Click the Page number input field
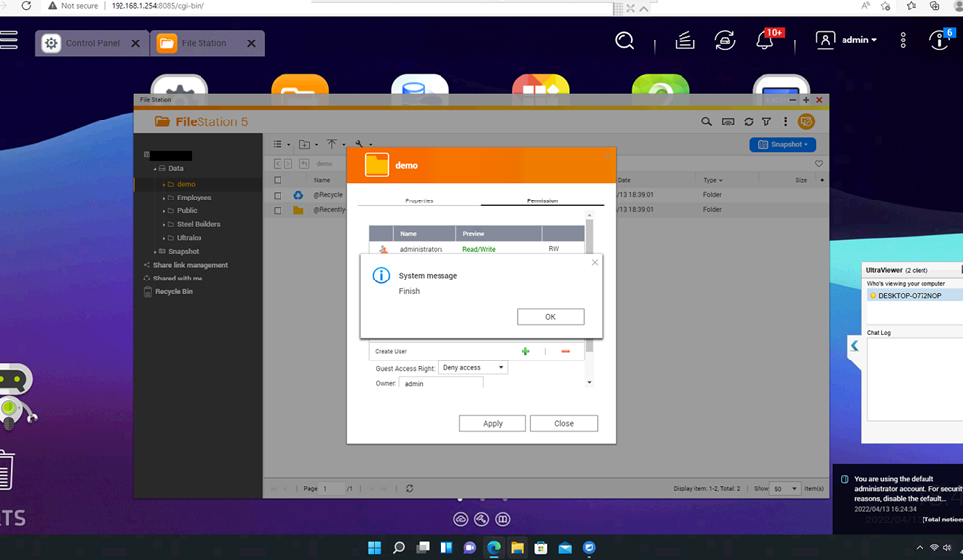Screen dimensions: 963x560 point(332,489)
